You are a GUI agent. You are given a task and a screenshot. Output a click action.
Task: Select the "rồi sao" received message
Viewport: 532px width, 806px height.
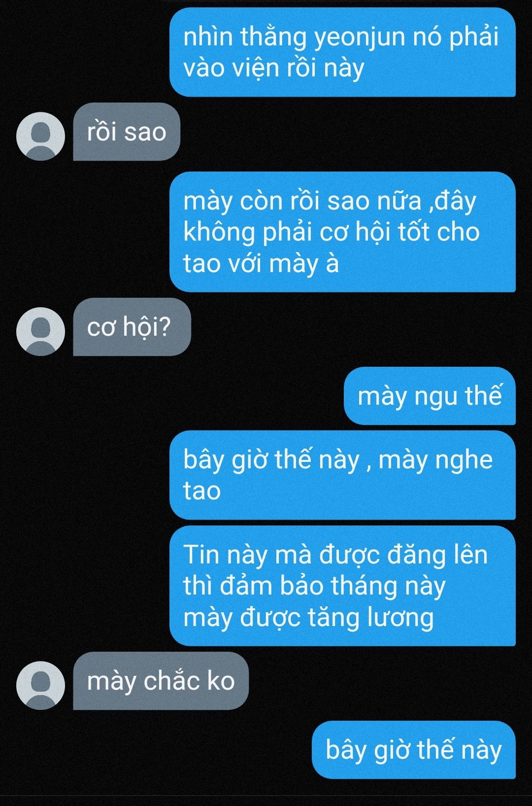point(127,132)
